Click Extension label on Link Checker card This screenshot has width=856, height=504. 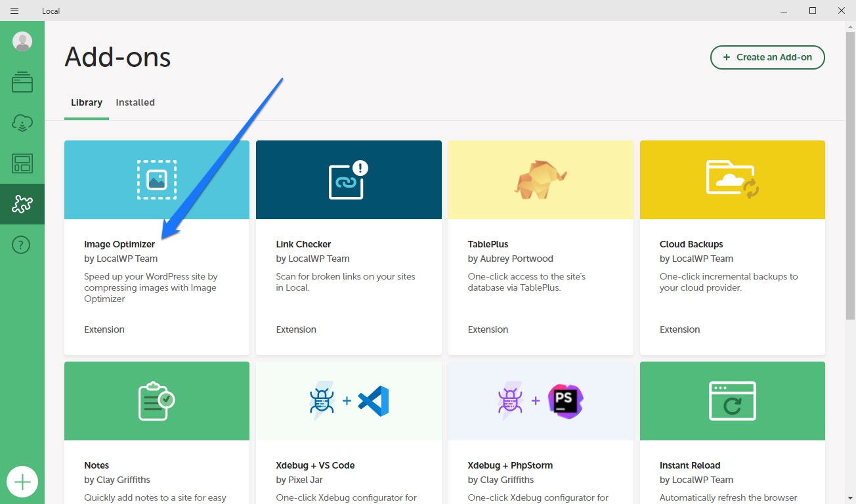(296, 329)
